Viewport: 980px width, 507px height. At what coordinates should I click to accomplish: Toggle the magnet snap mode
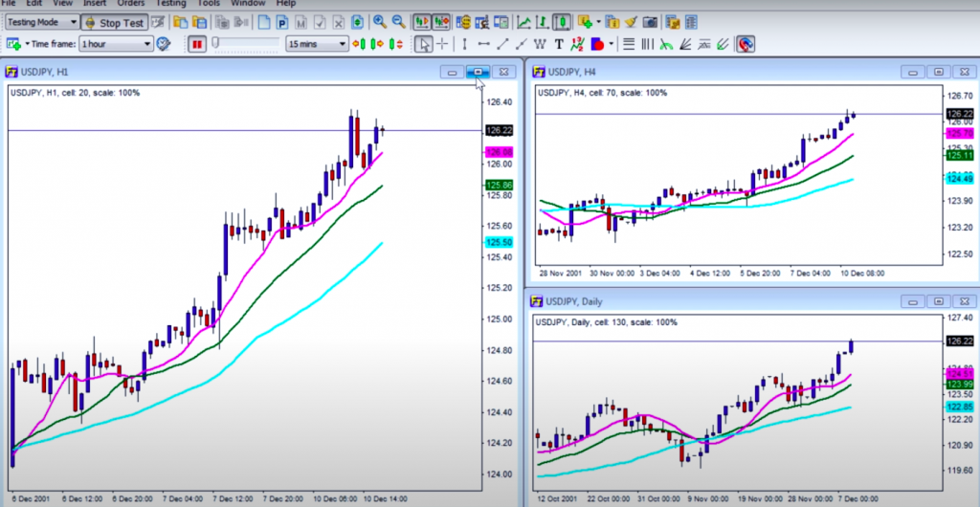tap(746, 44)
